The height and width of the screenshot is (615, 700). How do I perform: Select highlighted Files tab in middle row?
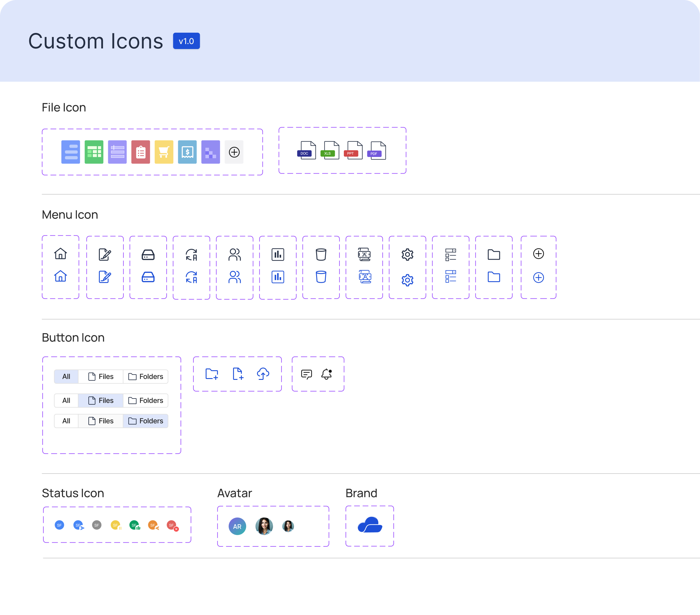[101, 400]
